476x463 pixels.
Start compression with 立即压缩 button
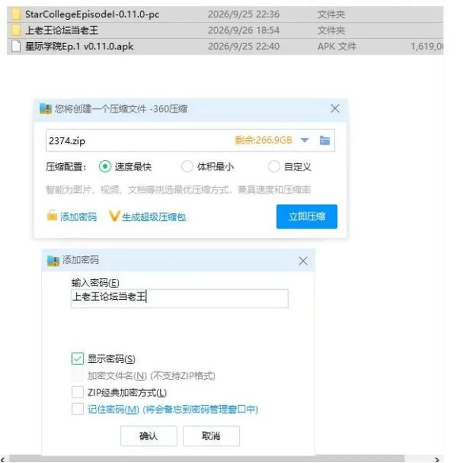(306, 217)
